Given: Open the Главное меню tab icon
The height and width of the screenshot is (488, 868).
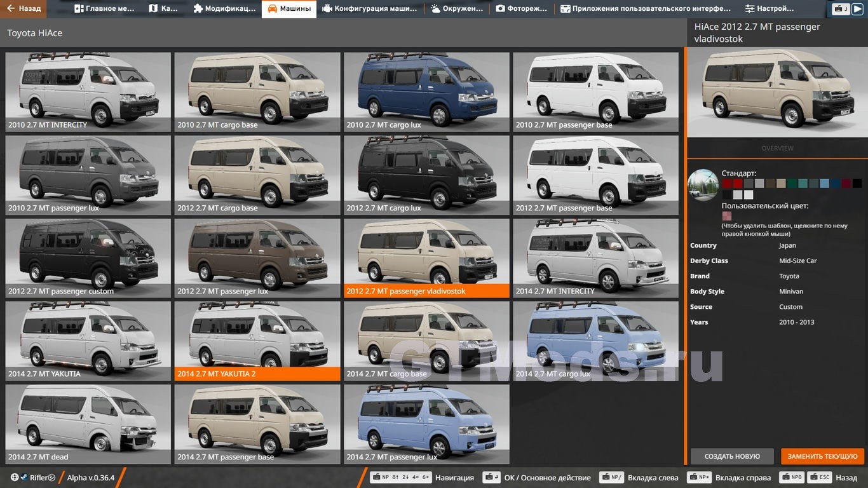Looking at the screenshot, I should click(79, 9).
